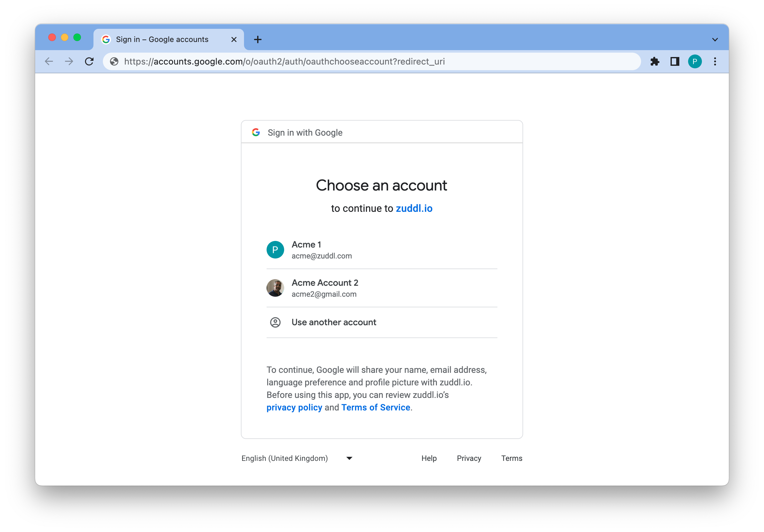Open the Terms of Service link

pyautogui.click(x=376, y=407)
